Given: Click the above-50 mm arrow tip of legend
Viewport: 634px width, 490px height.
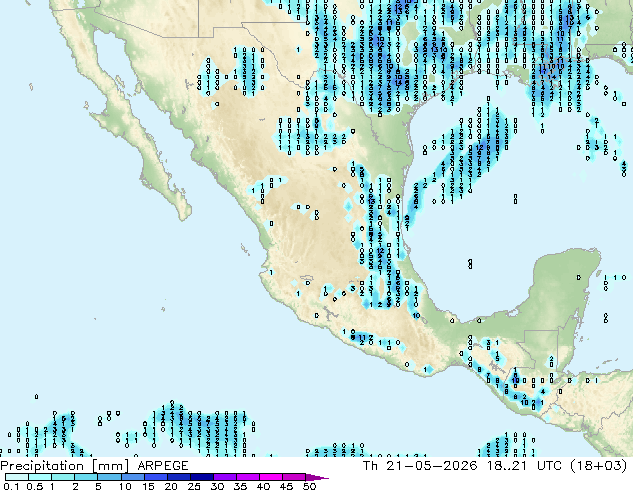Looking at the screenshot, I should pyautogui.click(x=317, y=477).
